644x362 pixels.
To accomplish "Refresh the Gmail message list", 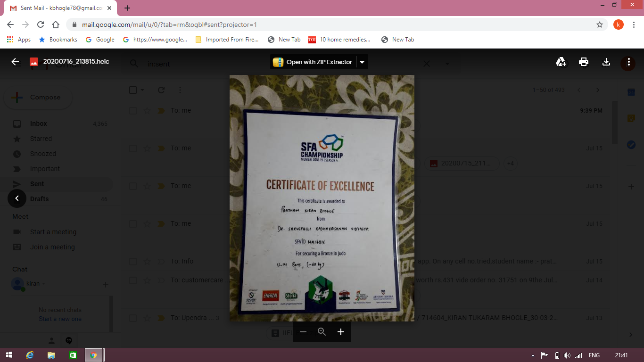I will pyautogui.click(x=161, y=90).
